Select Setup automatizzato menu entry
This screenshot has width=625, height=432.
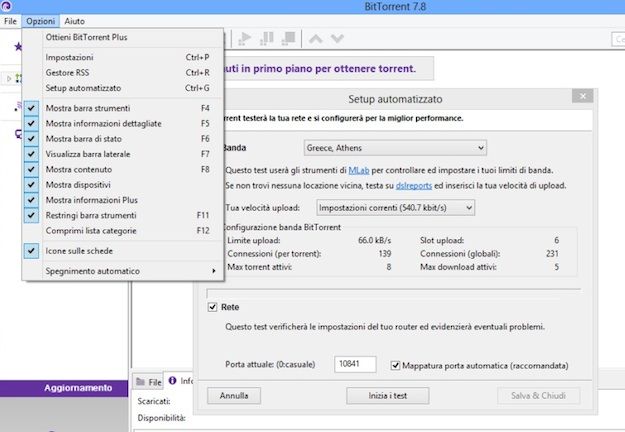[x=123, y=88]
